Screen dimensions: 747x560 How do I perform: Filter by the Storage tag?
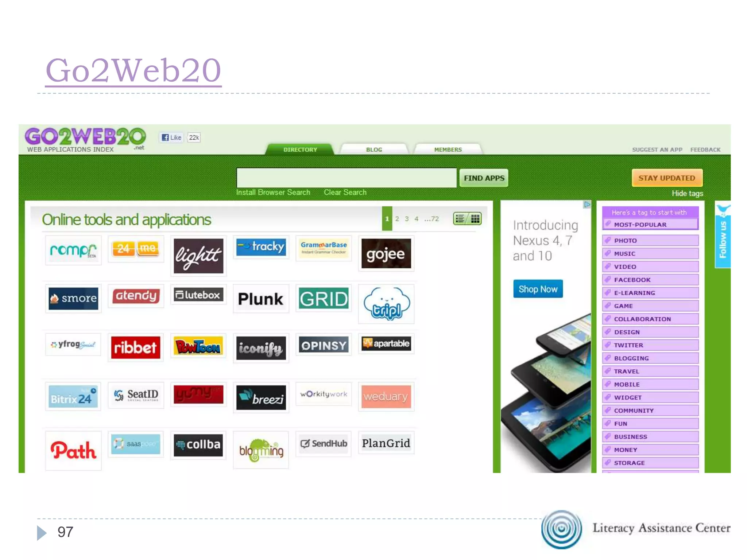coord(650,463)
